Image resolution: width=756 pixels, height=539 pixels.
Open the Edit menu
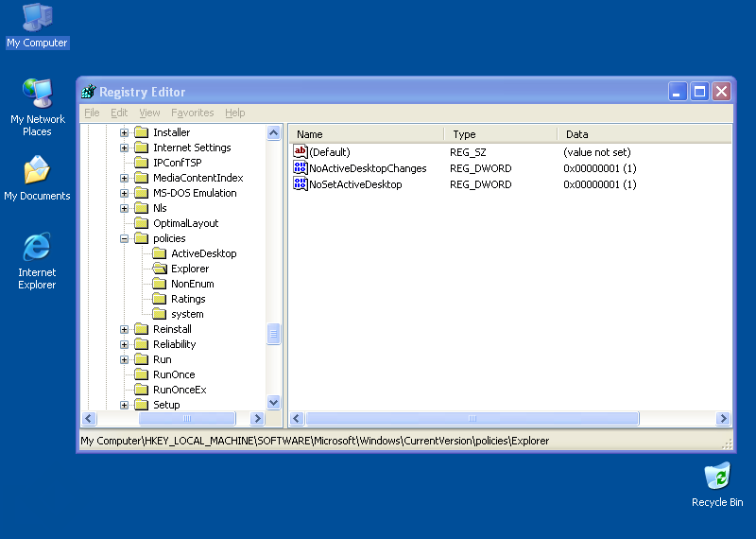click(119, 113)
